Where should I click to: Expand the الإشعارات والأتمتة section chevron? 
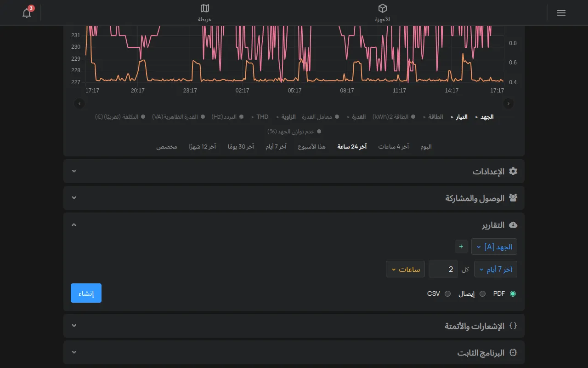tap(74, 326)
